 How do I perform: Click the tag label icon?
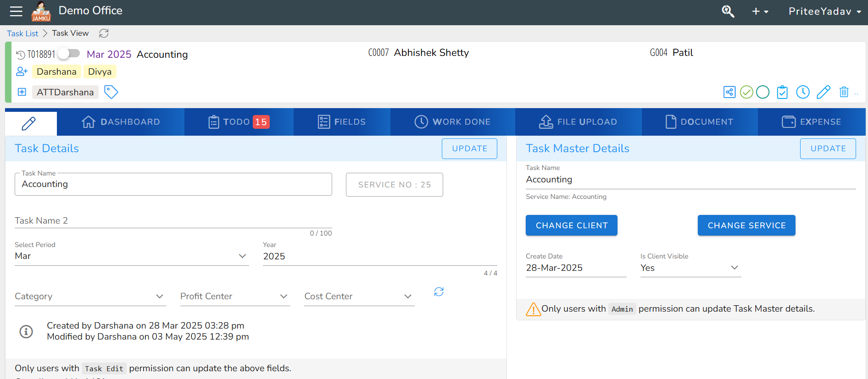(111, 92)
